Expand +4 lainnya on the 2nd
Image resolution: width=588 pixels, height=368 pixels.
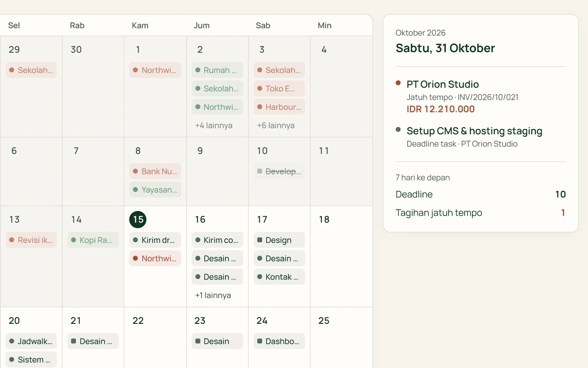tap(214, 125)
